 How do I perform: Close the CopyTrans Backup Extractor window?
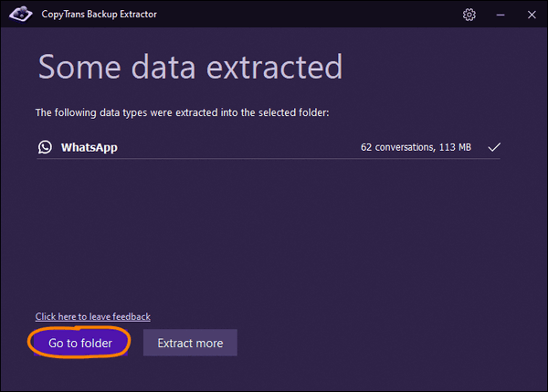[x=532, y=15]
